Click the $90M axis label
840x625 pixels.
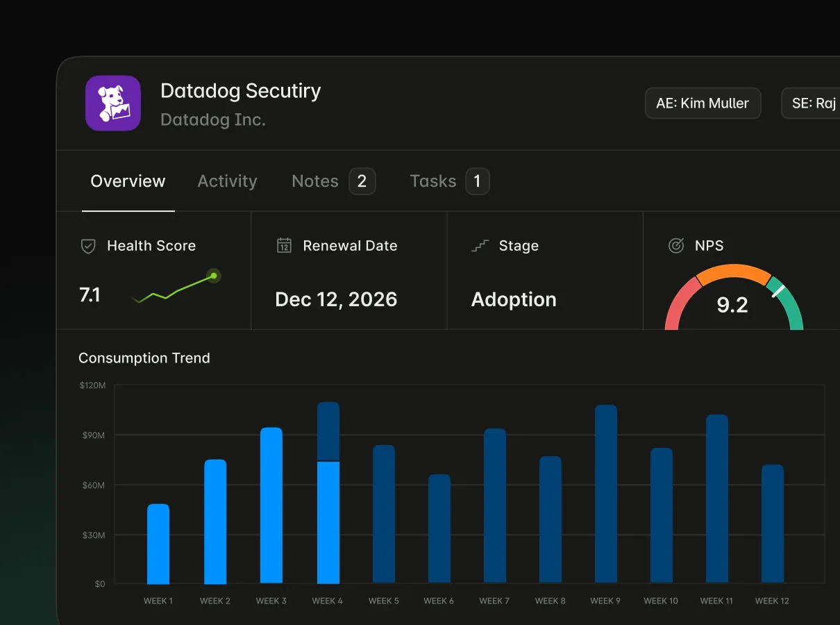point(93,435)
